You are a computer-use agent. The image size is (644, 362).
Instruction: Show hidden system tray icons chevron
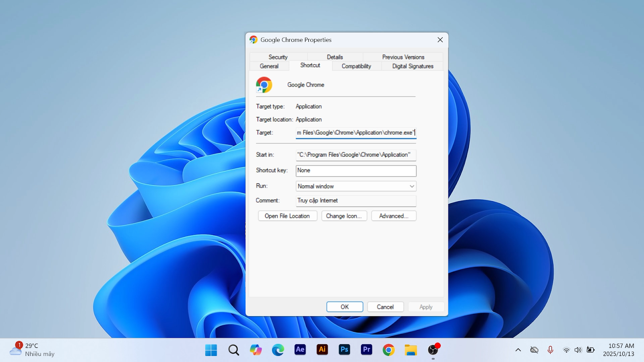[518, 350]
